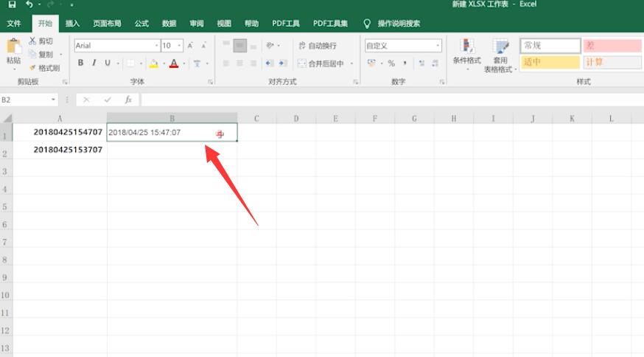
Task: Open the Customize Quick Access Toolbar dropdown
Action: pos(71,5)
